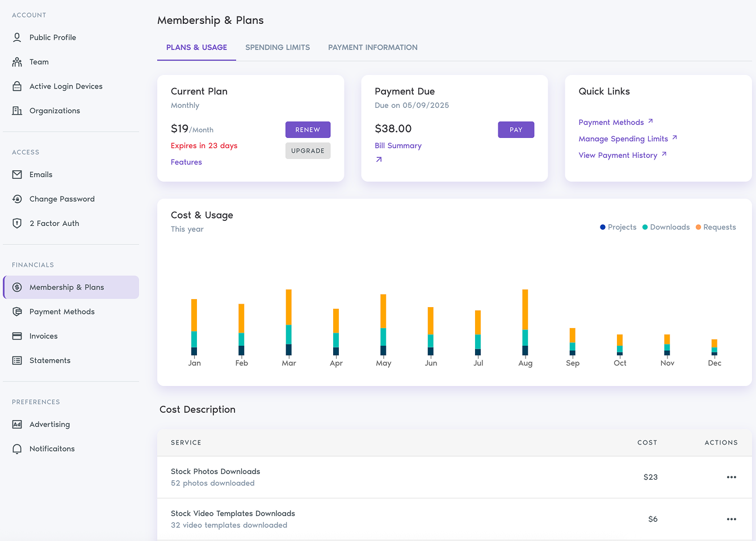Open the Payment Methods card icon
This screenshot has height=541, width=756.
(17, 311)
